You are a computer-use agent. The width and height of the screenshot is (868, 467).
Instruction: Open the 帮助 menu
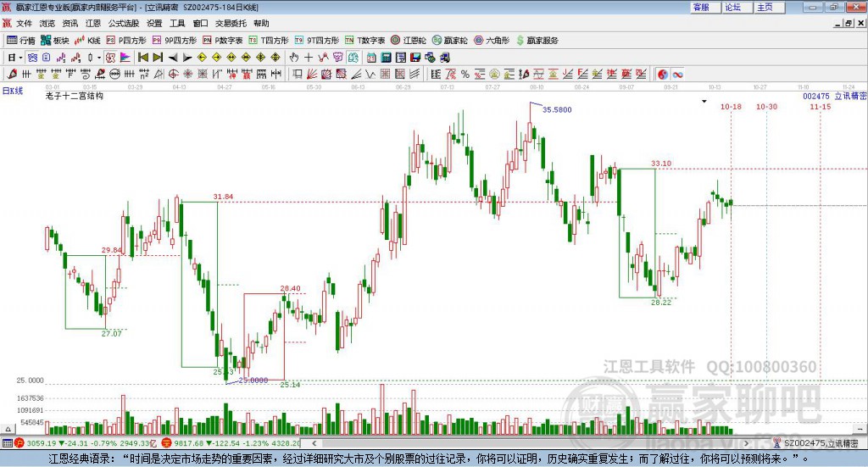point(261,23)
